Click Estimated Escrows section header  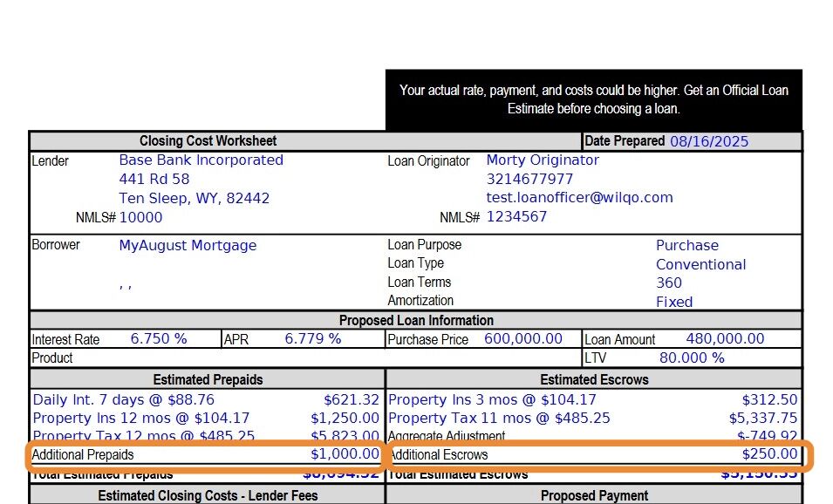[x=594, y=379]
